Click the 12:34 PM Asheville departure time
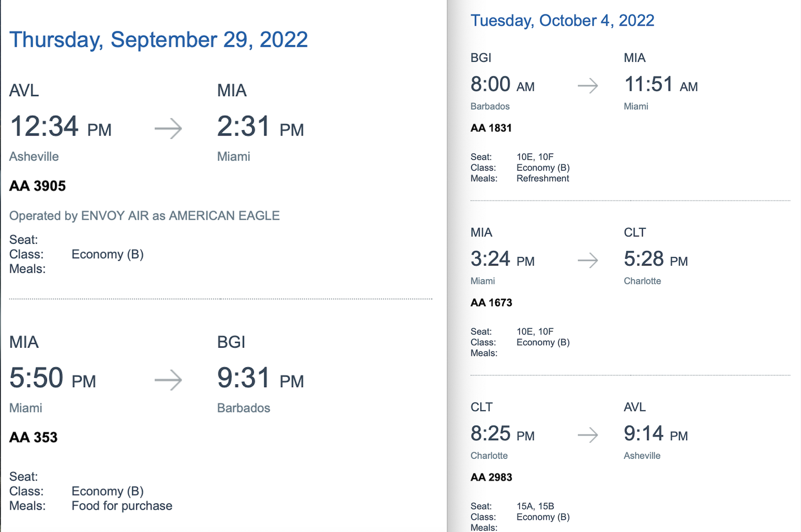This screenshot has width=801, height=532. [60, 127]
